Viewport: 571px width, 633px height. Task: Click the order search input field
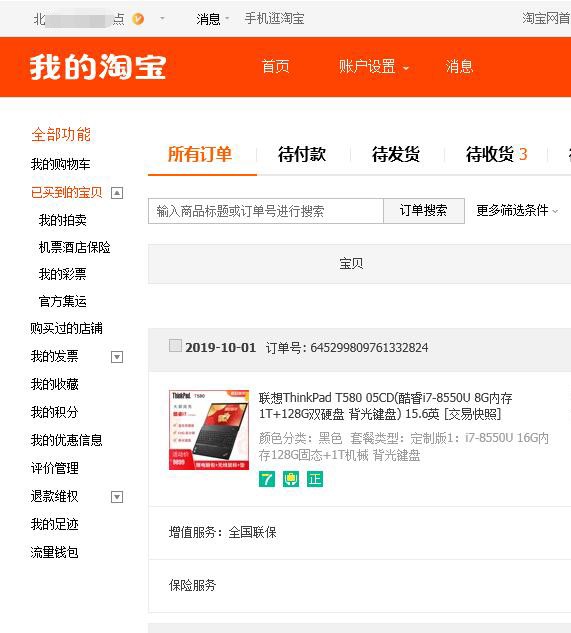(x=266, y=211)
